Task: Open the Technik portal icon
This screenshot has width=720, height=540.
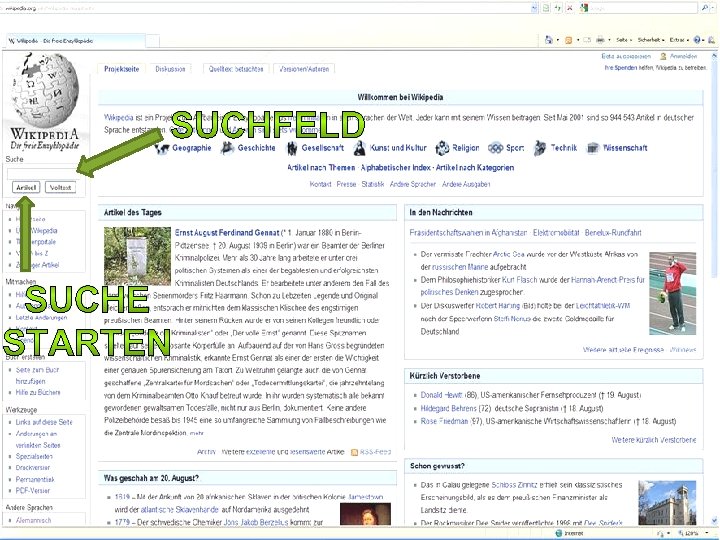Action: [x=540, y=148]
